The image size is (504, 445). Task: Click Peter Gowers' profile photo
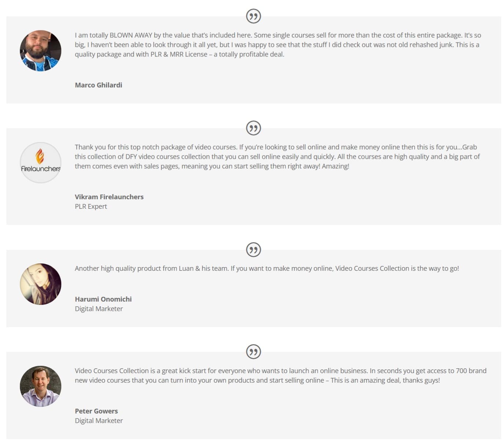[41, 386]
